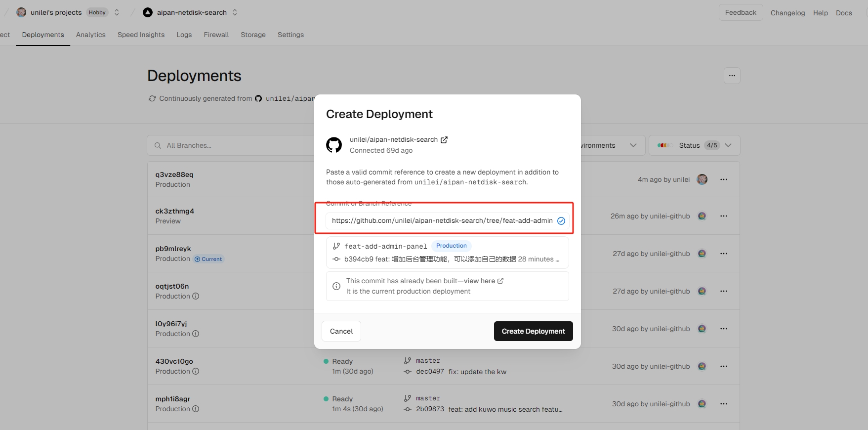Click the oqtjst06n deployment name

(172, 286)
